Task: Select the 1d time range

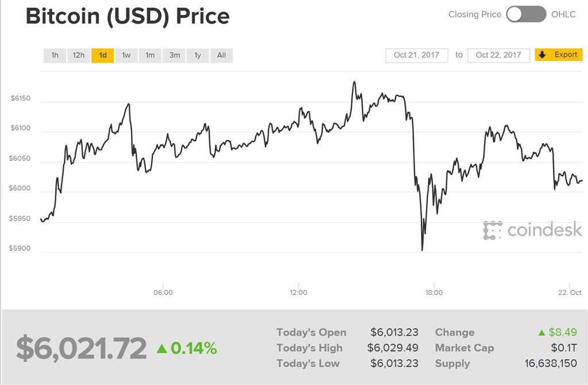Action: click(103, 55)
